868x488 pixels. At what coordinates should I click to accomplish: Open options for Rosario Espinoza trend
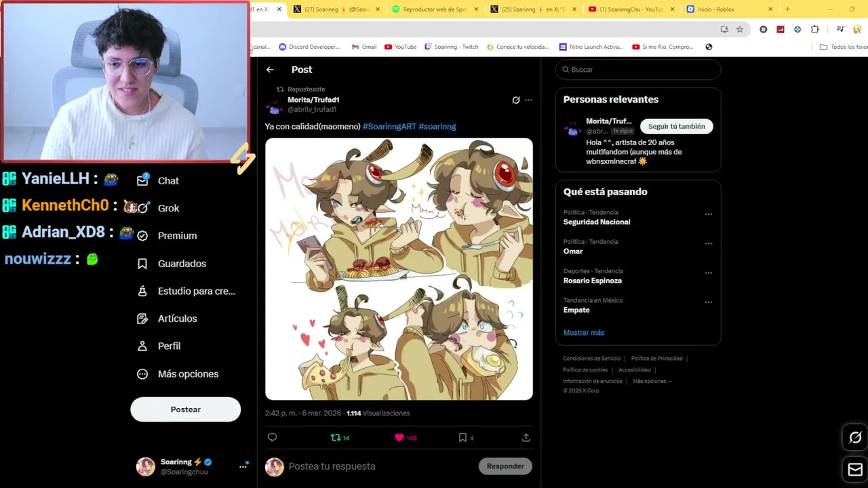[709, 273]
